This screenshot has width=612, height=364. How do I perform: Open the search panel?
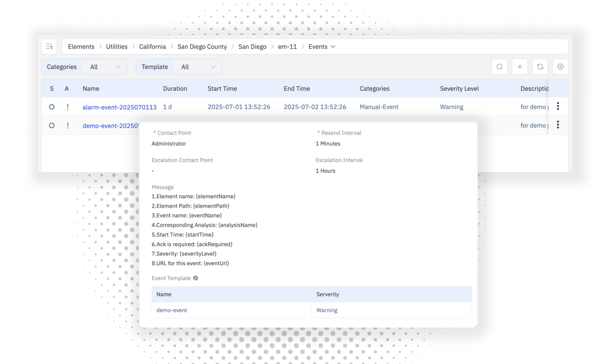[499, 66]
